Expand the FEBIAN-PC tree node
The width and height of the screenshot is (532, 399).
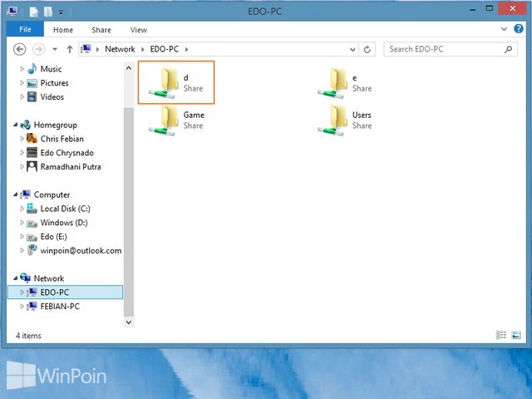(x=22, y=306)
